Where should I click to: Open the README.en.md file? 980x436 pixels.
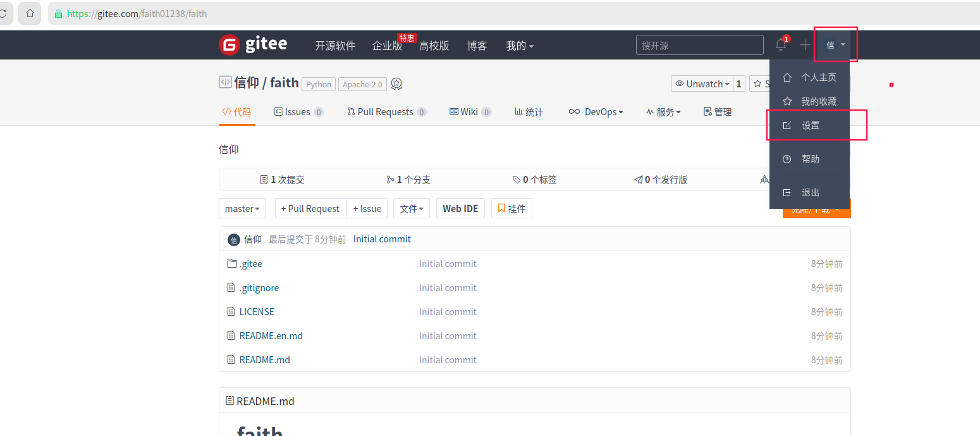271,335
